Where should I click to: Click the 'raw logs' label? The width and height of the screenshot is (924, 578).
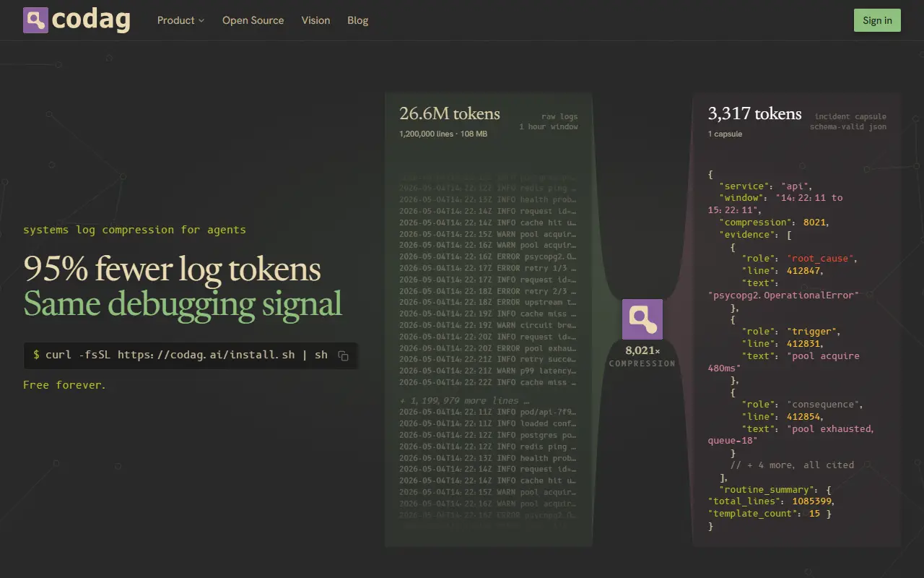point(559,116)
